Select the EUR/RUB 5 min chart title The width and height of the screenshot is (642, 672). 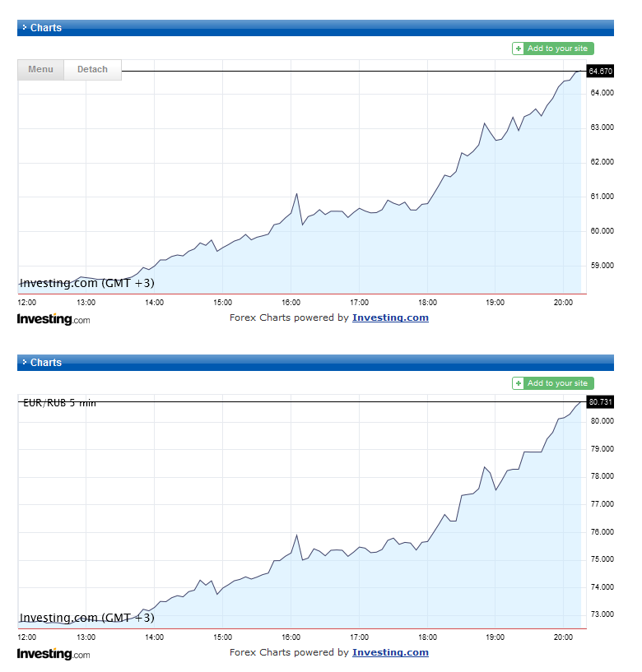click(58, 402)
